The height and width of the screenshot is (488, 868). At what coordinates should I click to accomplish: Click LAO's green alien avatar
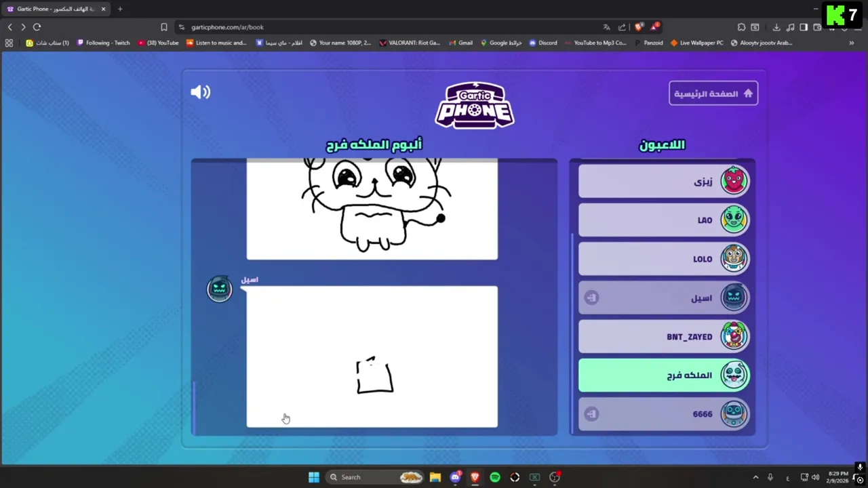click(x=734, y=220)
